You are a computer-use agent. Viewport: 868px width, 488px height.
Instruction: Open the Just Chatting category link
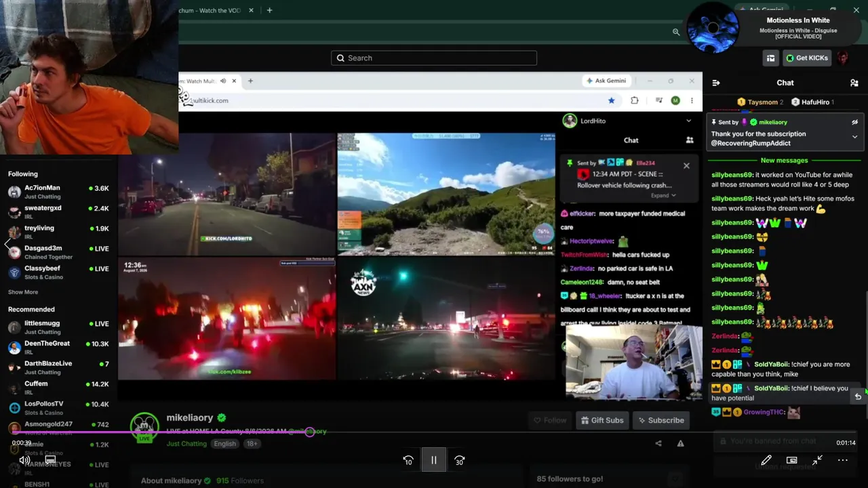(x=186, y=444)
